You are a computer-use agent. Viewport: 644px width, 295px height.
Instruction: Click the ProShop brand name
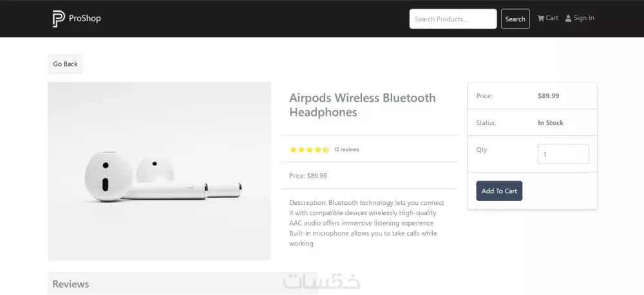(85, 18)
